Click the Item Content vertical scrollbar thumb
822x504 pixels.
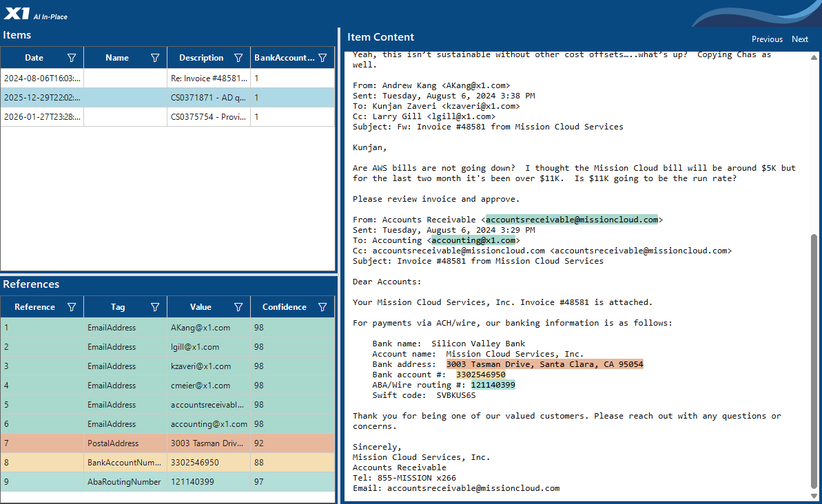(813, 361)
